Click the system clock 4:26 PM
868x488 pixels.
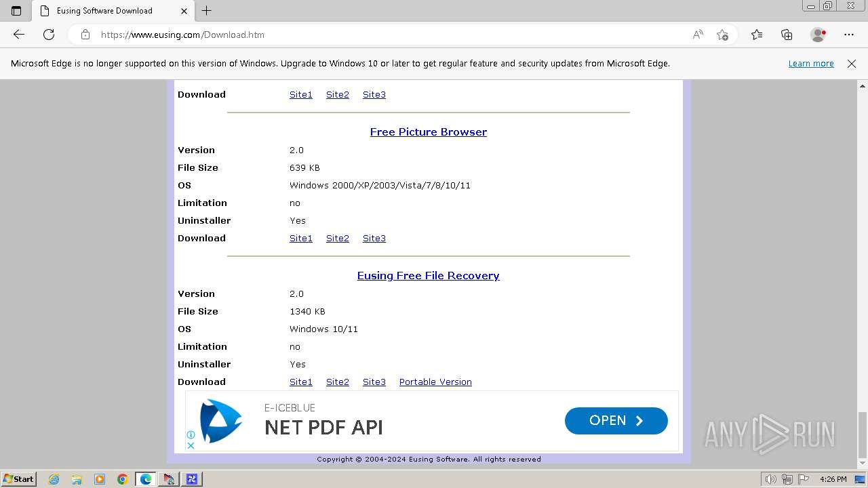(833, 479)
